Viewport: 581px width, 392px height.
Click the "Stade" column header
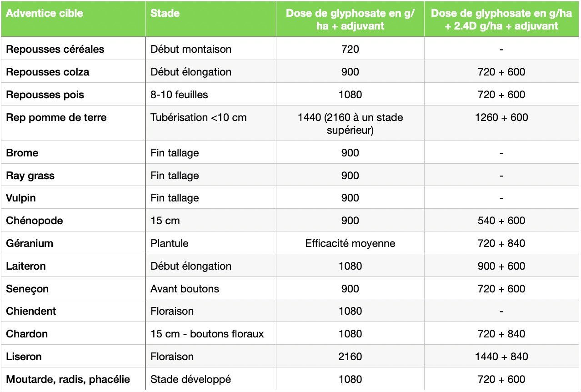click(x=165, y=13)
